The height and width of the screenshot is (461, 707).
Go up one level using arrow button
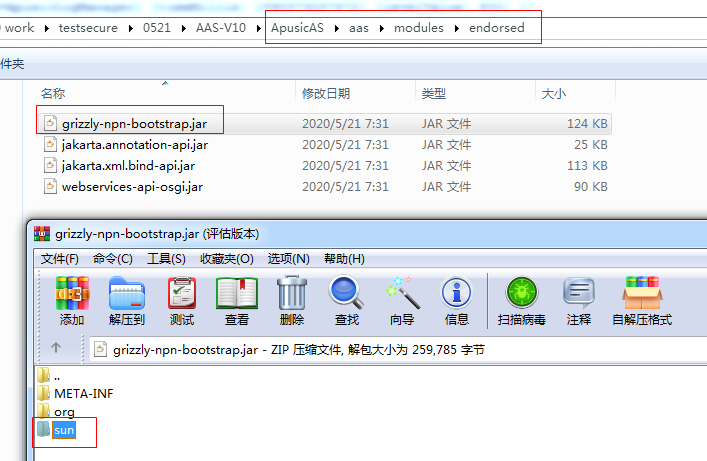56,348
